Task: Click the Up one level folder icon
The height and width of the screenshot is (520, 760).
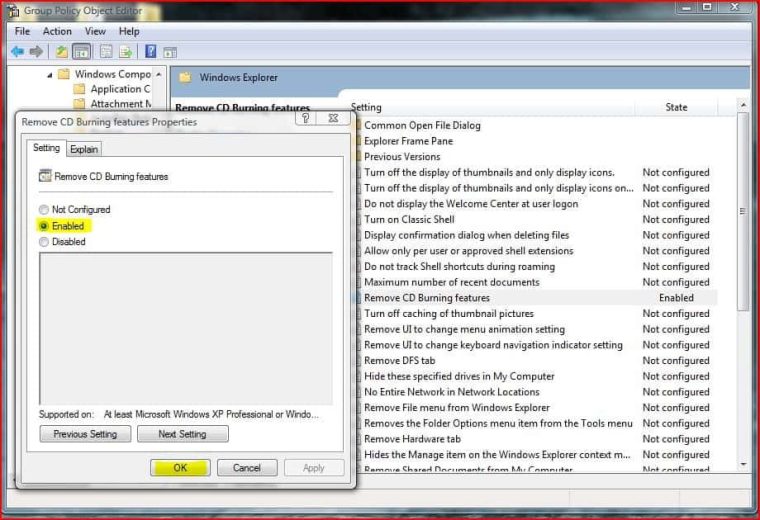Action: (x=61, y=51)
